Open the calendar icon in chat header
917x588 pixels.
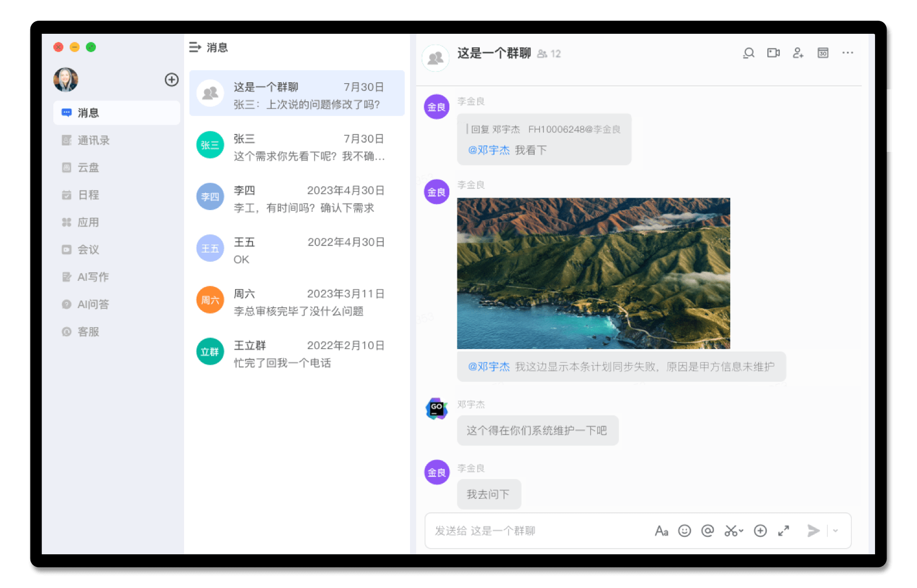823,53
